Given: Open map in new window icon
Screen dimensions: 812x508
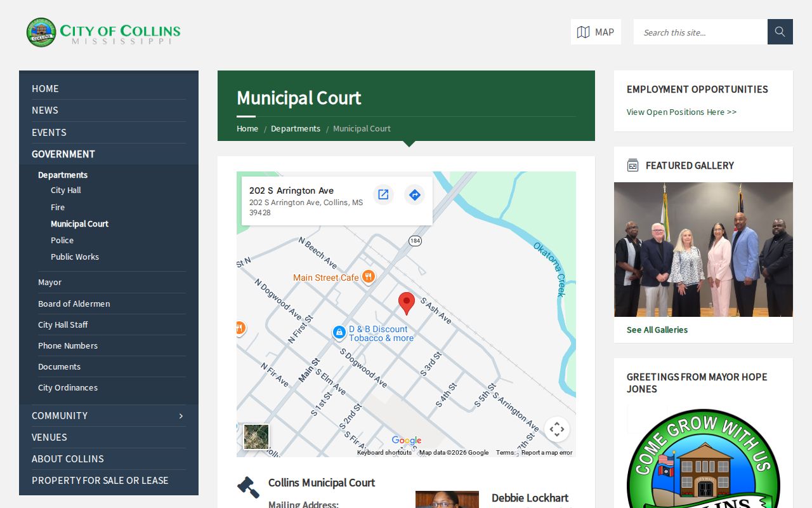Looking at the screenshot, I should pyautogui.click(x=383, y=194).
